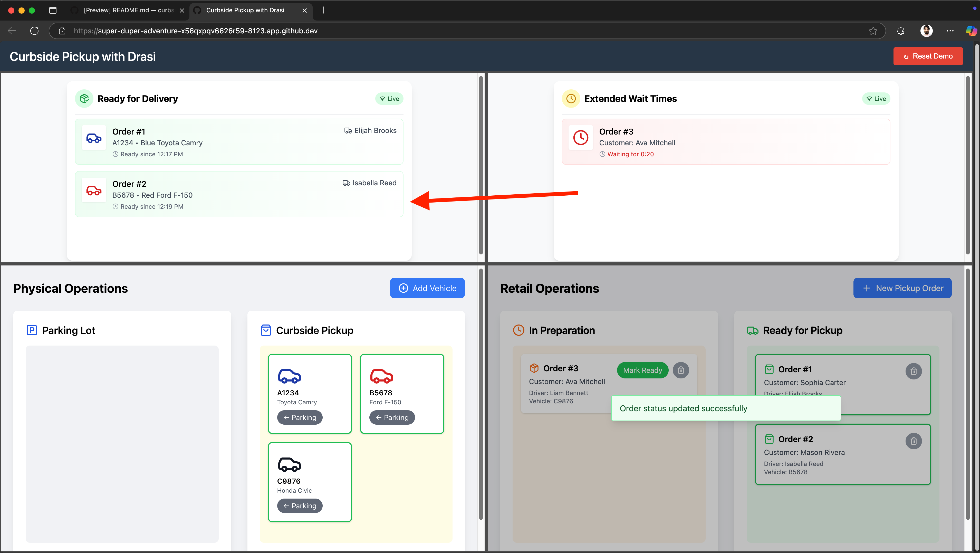Delete Order #2 using its trash icon
This screenshot has height=553, width=980.
coord(914,441)
